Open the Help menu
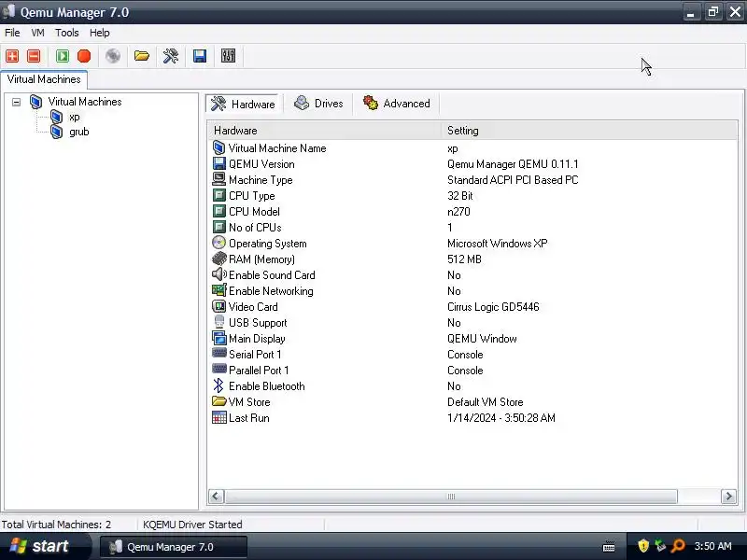 click(x=100, y=33)
